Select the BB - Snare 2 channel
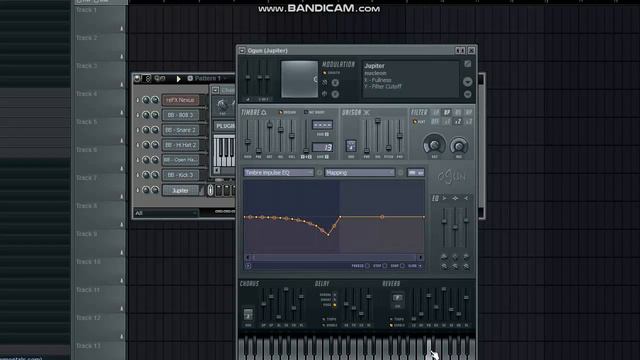This screenshot has width=640, height=360. (x=180, y=130)
